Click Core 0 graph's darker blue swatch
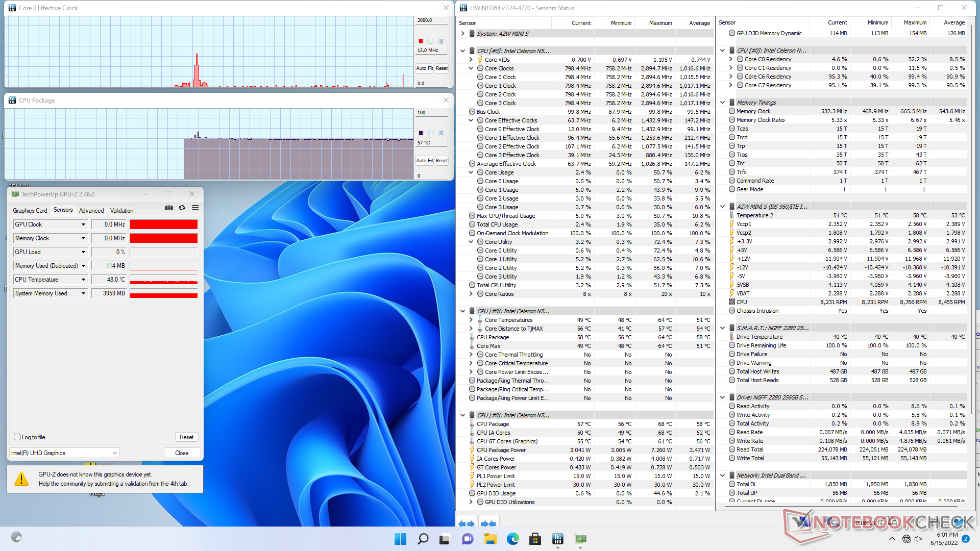Screen dimensions: 980x551 441,41
